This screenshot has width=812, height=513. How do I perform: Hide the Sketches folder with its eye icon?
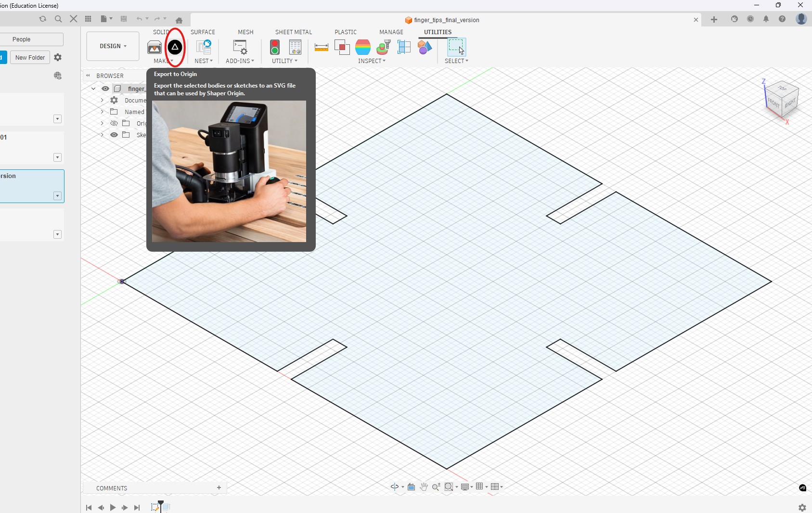pos(114,135)
